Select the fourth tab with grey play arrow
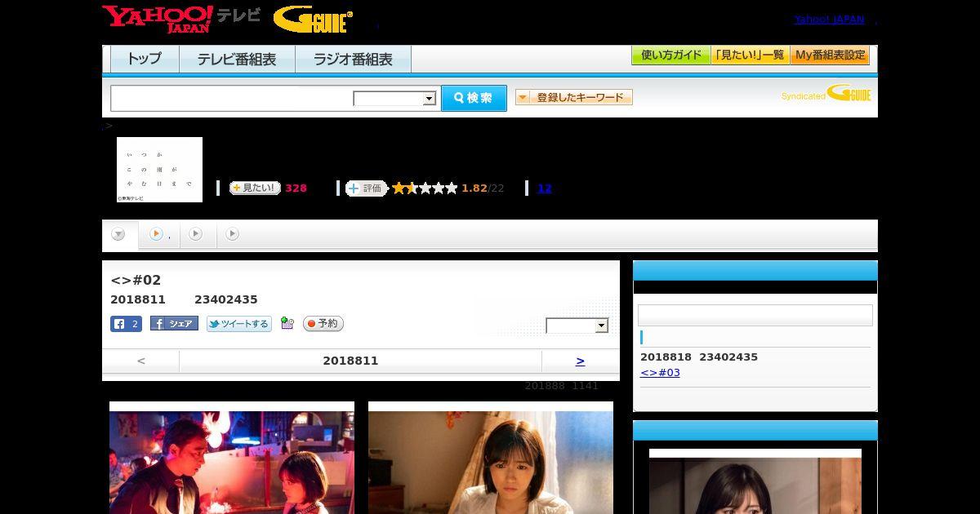The height and width of the screenshot is (514, 980). point(233,234)
